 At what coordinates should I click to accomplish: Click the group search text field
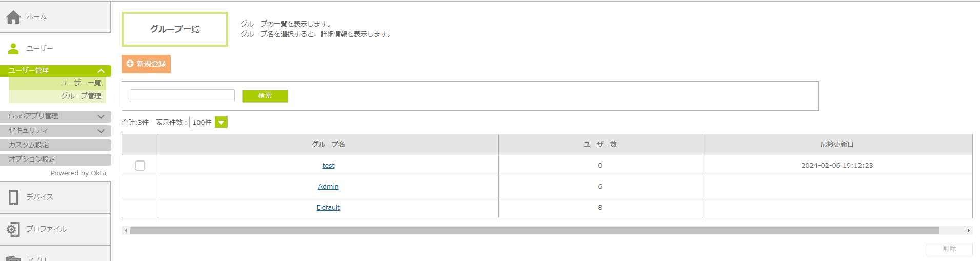tap(182, 96)
